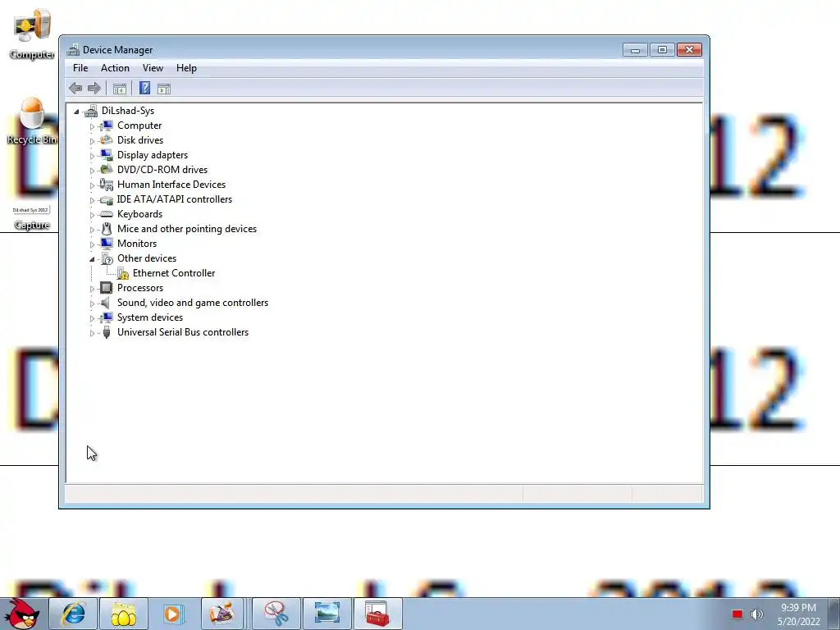Select the Human Interface Devices label
840x630 pixels.
click(x=171, y=185)
